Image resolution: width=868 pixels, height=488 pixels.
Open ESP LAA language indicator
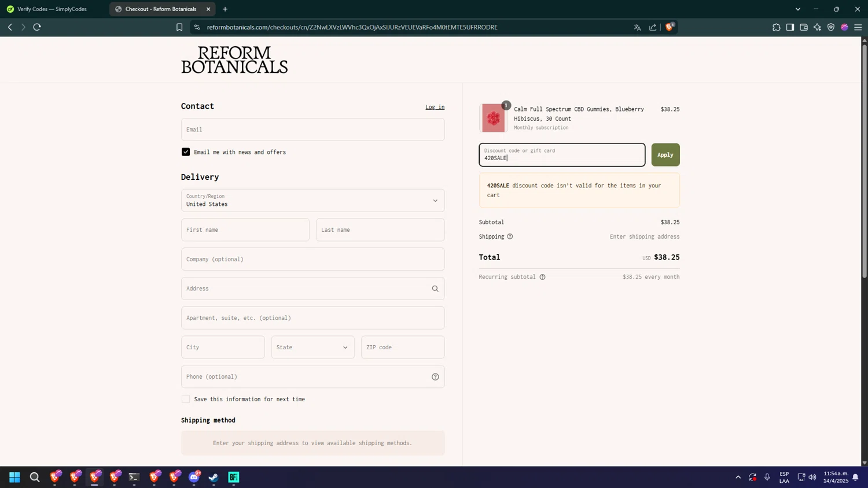point(784,477)
